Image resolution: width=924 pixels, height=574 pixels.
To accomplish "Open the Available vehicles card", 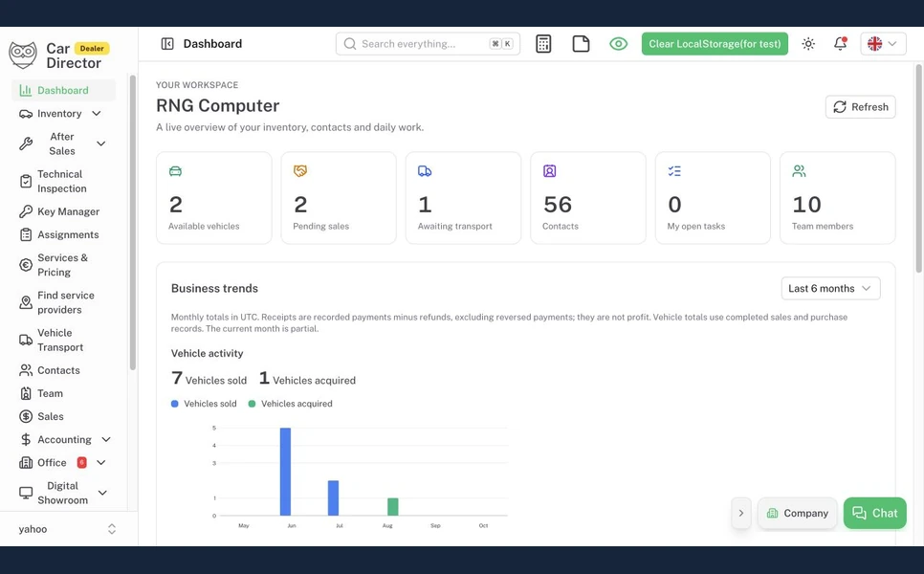I will tap(214, 198).
